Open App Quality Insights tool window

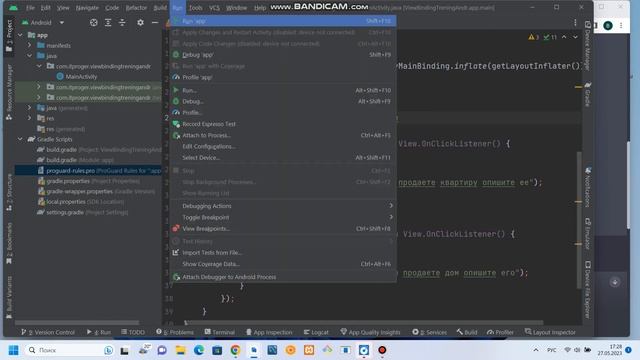pyautogui.click(x=370, y=332)
